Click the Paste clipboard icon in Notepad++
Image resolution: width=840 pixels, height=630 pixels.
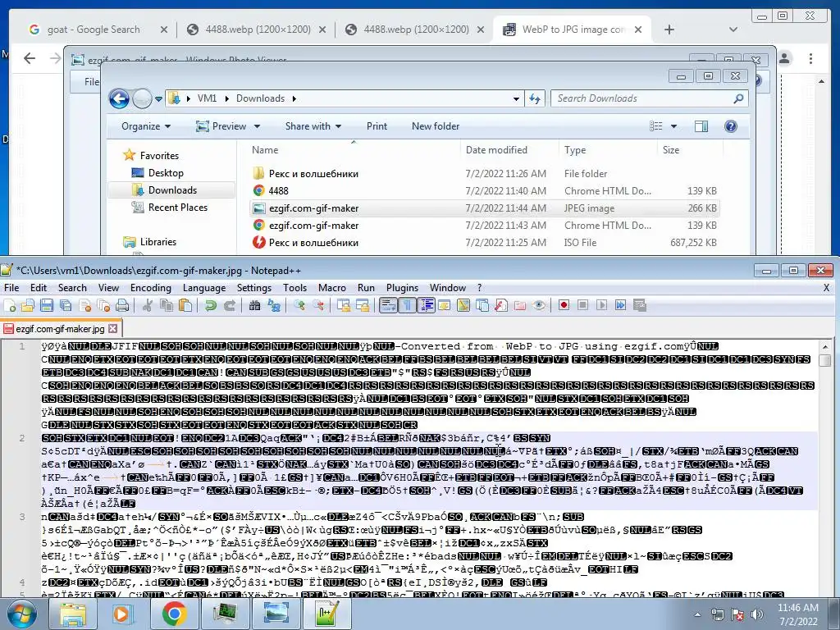point(185,305)
